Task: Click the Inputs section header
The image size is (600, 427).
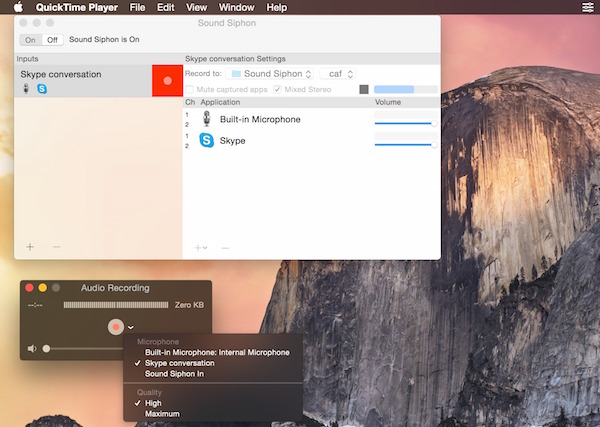Action: [x=27, y=59]
